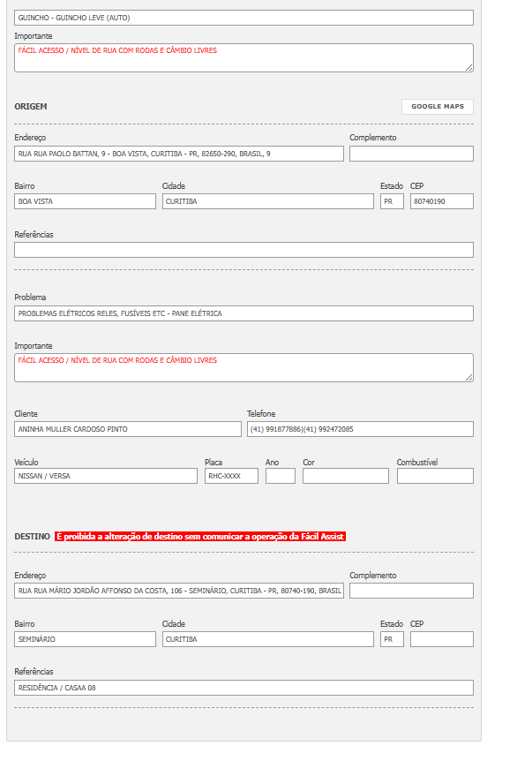The image size is (532, 761).
Task: Click resize handle of Importante textarea below Problema
Action: click(469, 378)
